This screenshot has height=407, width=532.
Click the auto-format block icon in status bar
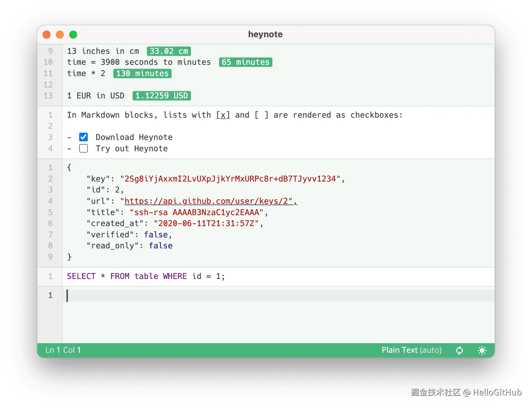[x=460, y=350]
